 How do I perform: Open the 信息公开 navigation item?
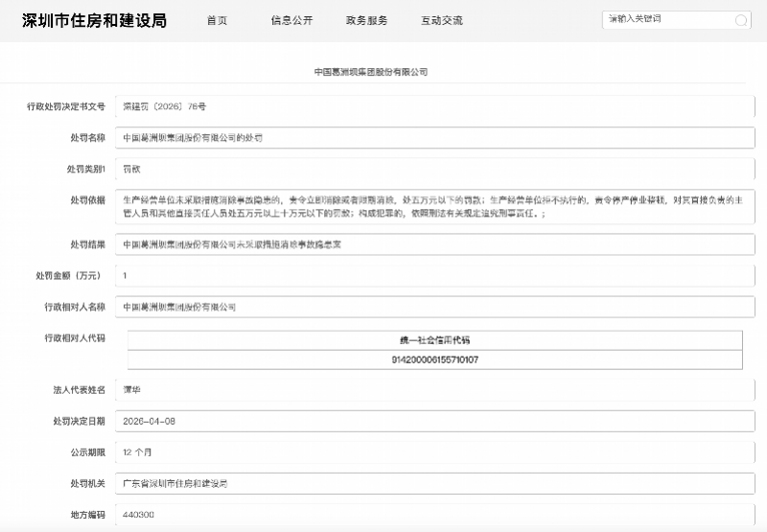[292, 20]
